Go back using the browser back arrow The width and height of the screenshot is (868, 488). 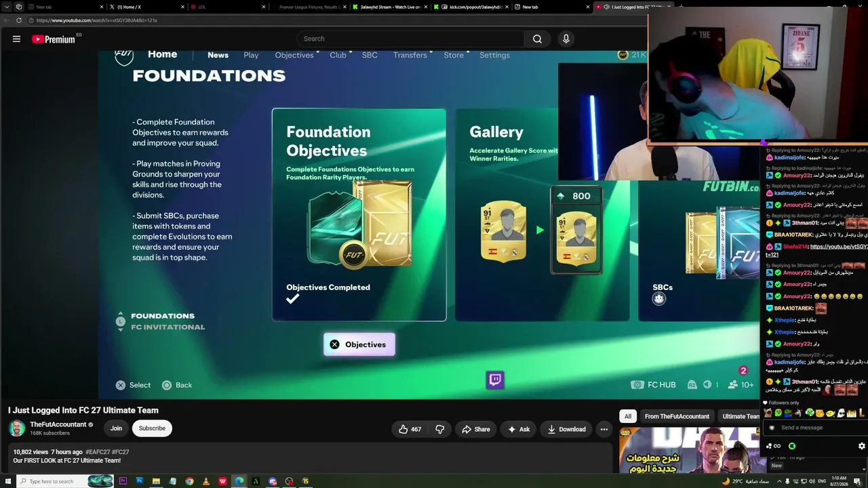pos(7,20)
